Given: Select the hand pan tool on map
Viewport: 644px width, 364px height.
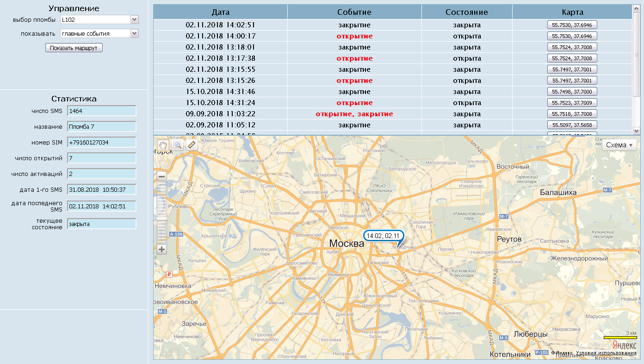Looking at the screenshot, I should 162,145.
